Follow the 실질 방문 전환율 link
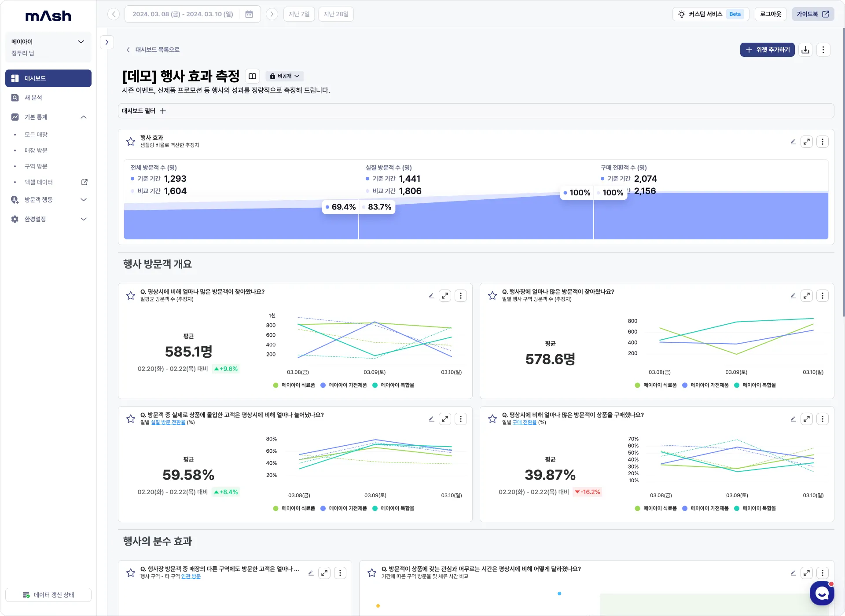This screenshot has height=616, width=845. [x=168, y=422]
